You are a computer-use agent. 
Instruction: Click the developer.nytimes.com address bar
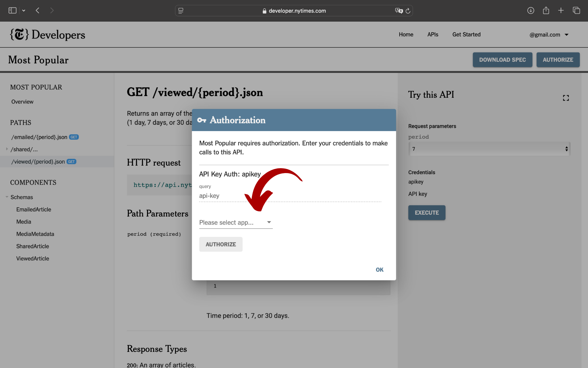(x=294, y=11)
